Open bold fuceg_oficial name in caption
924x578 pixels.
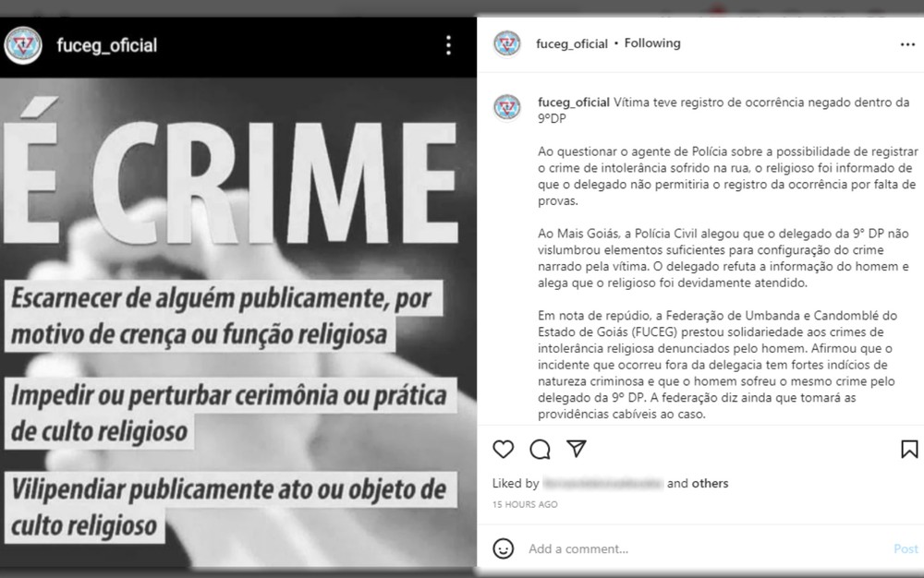coord(574,102)
